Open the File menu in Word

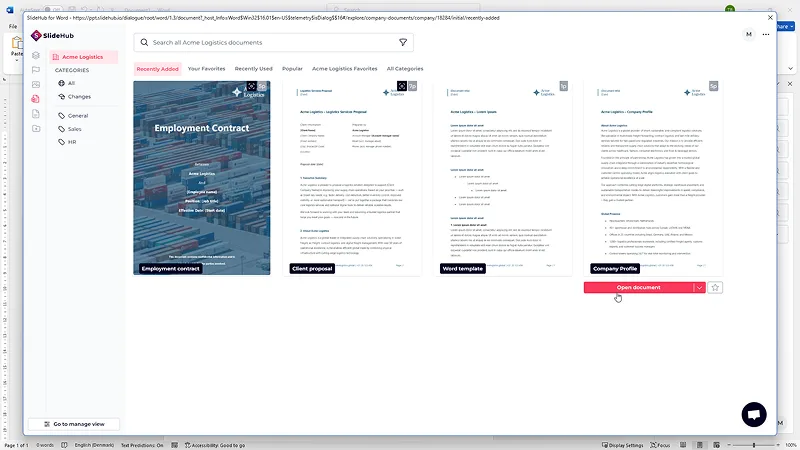click(x=13, y=26)
